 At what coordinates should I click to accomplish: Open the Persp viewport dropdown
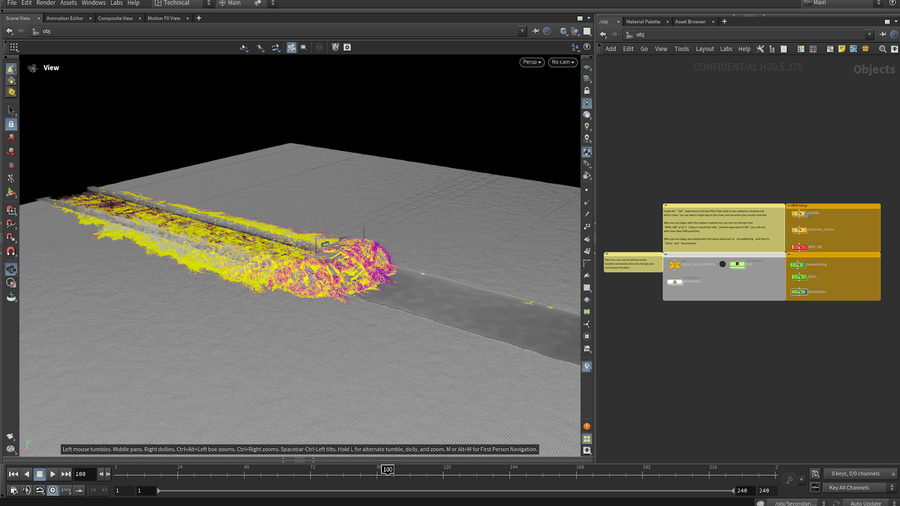tap(532, 62)
